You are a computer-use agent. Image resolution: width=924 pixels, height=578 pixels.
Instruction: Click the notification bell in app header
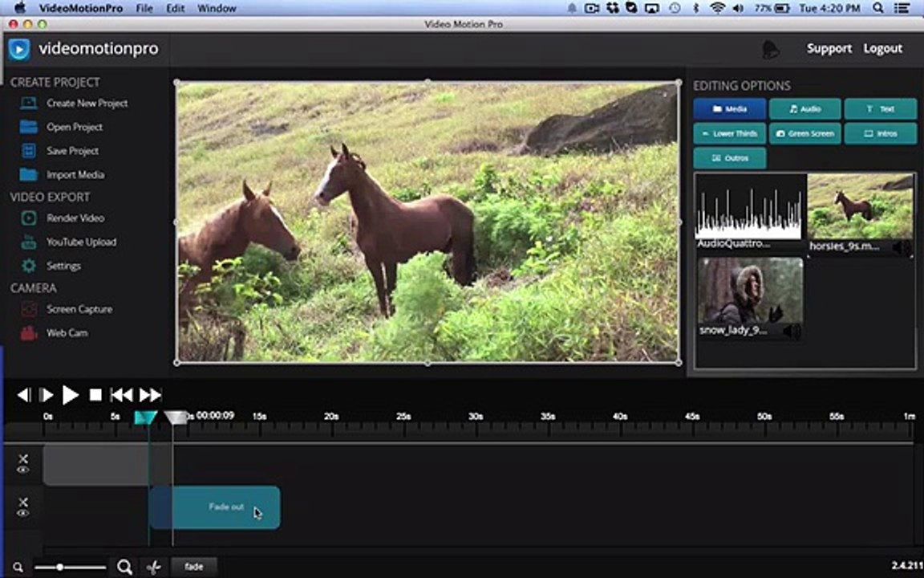pos(770,50)
